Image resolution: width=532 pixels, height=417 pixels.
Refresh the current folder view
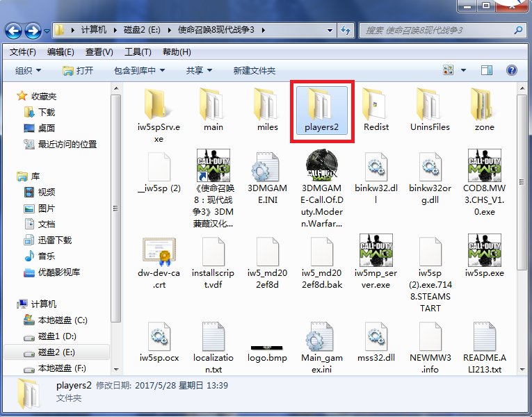click(x=346, y=31)
